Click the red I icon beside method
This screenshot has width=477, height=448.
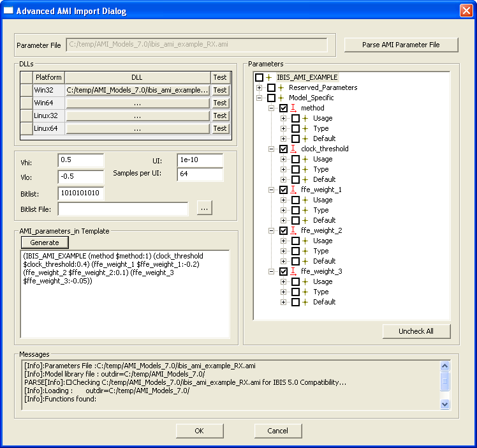tap(293, 108)
